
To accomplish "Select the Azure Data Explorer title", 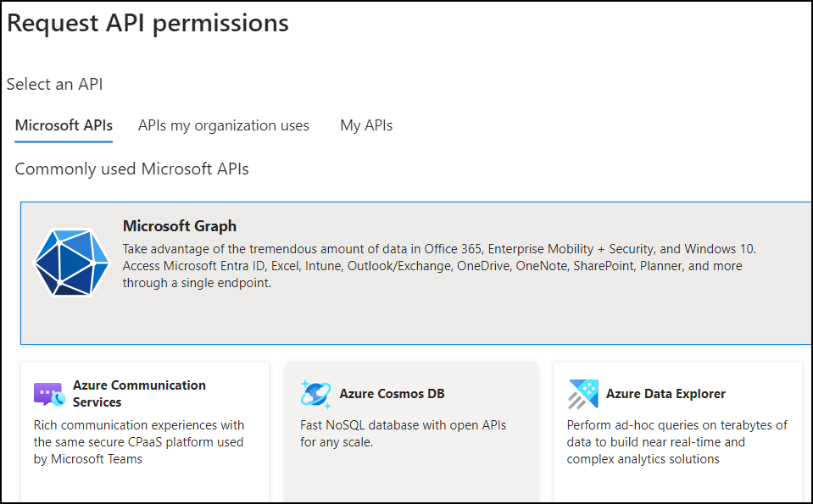I will [x=665, y=394].
